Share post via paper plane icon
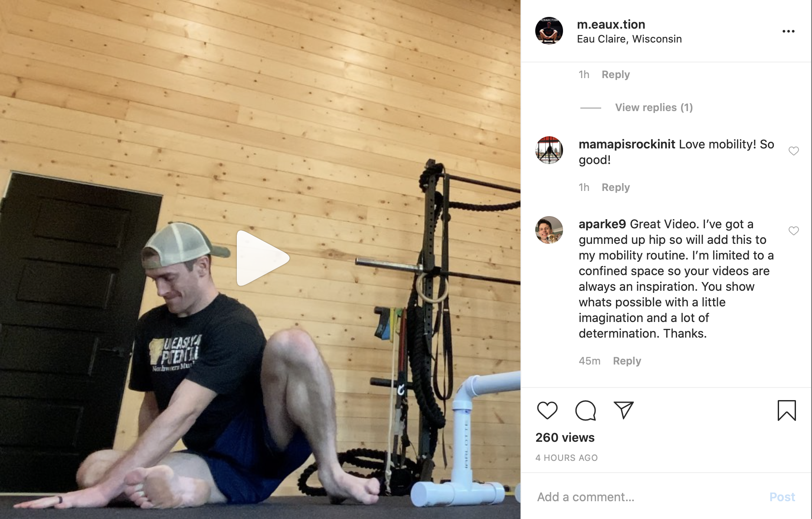Viewport: 812px width, 519px height. click(624, 410)
